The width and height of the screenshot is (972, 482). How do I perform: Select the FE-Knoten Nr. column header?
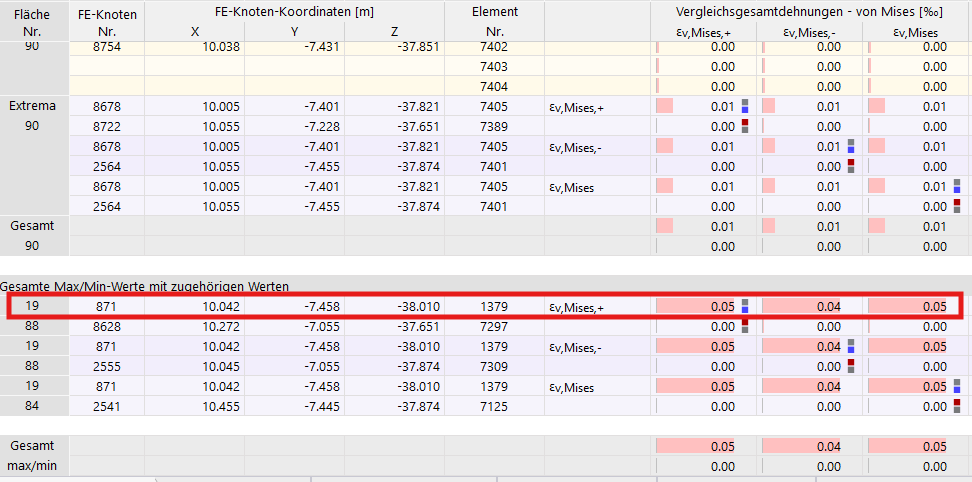coord(105,22)
